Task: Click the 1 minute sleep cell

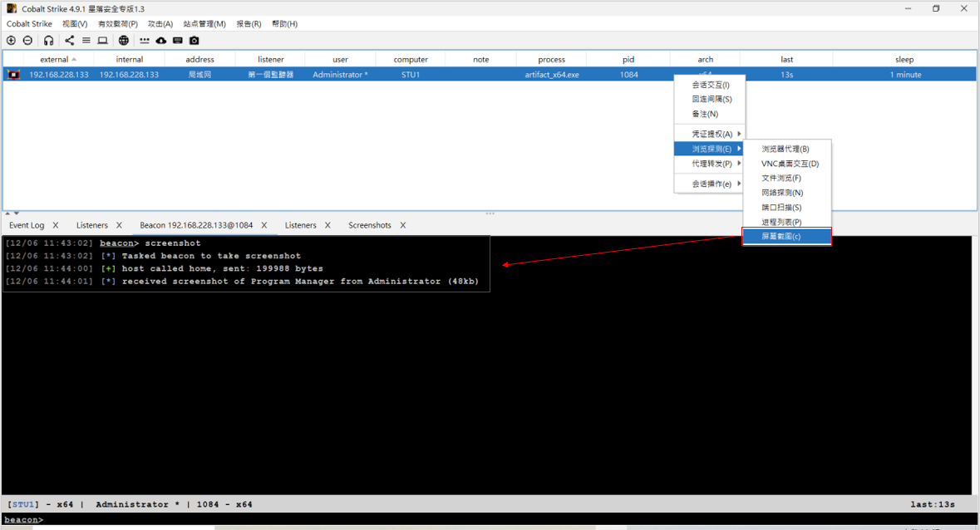Action: click(906, 74)
